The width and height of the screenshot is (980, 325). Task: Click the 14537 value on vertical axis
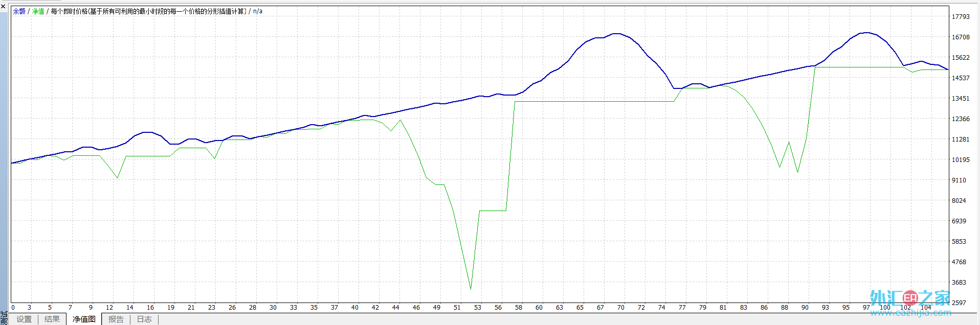961,78
